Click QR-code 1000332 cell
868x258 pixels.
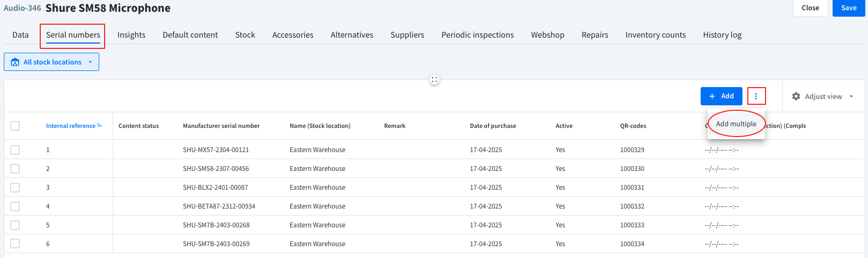632,206
